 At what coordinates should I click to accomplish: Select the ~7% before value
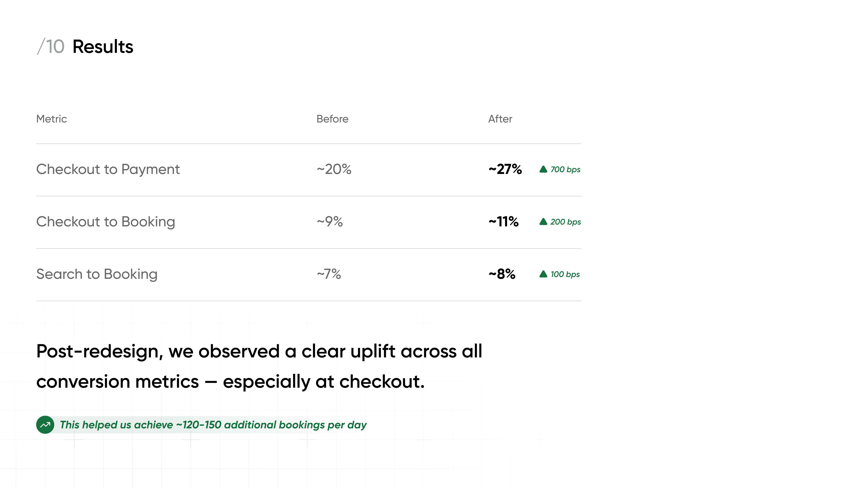coord(329,274)
